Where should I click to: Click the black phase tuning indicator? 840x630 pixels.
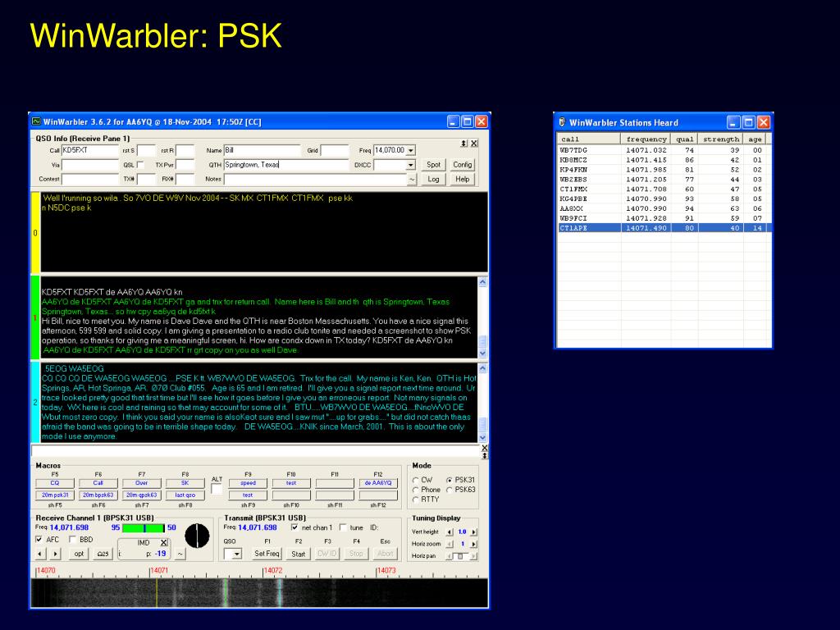click(x=197, y=536)
